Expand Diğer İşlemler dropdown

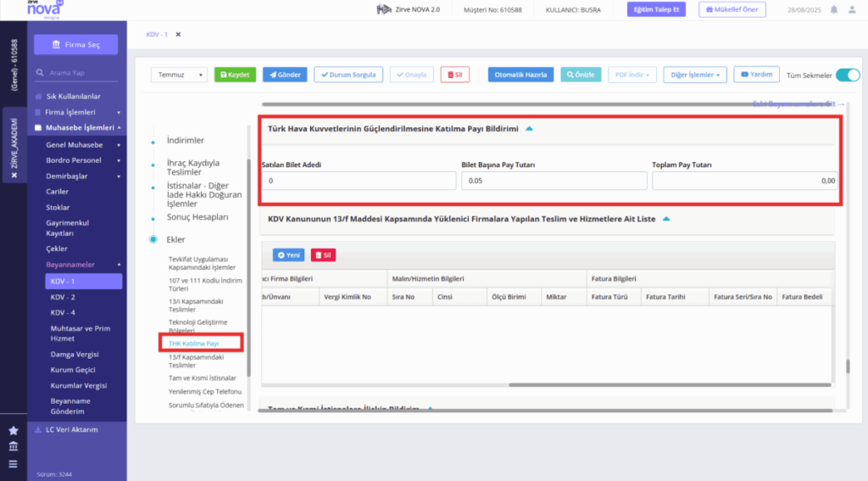coord(695,75)
